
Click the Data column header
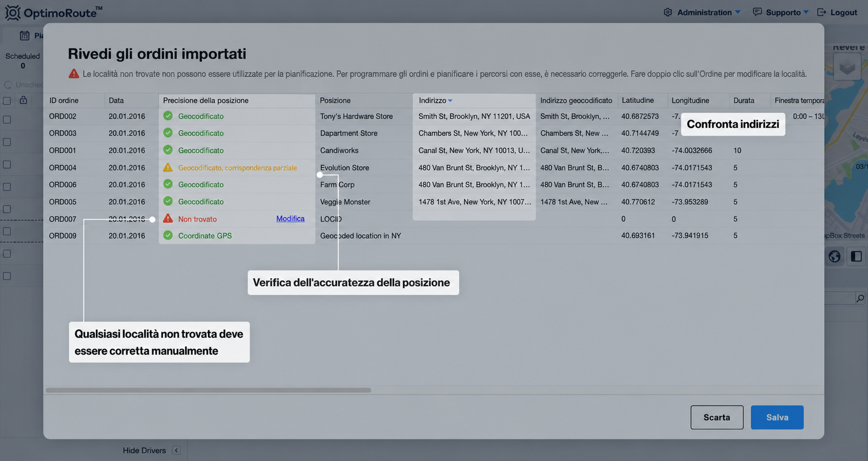116,100
